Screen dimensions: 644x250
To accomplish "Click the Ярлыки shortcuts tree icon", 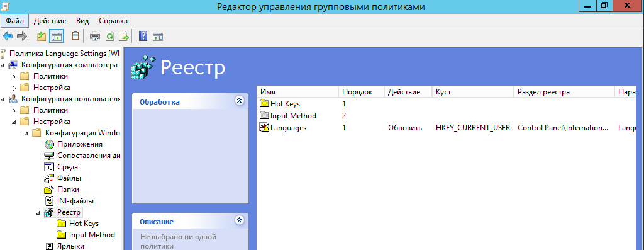I will pyautogui.click(x=49, y=246).
